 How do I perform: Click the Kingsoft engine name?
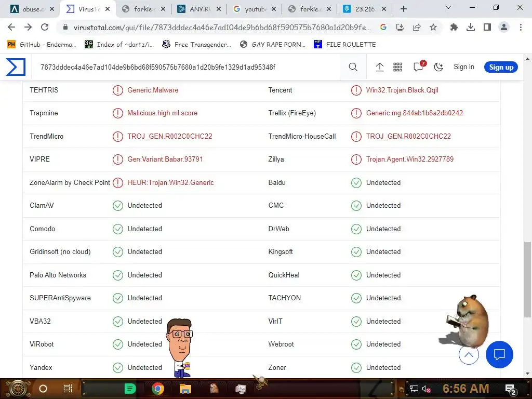point(280,252)
